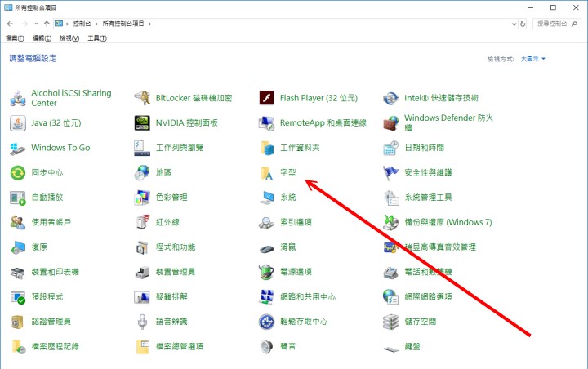Open the 預設程式 icon
The image size is (588, 369).
[x=18, y=297]
